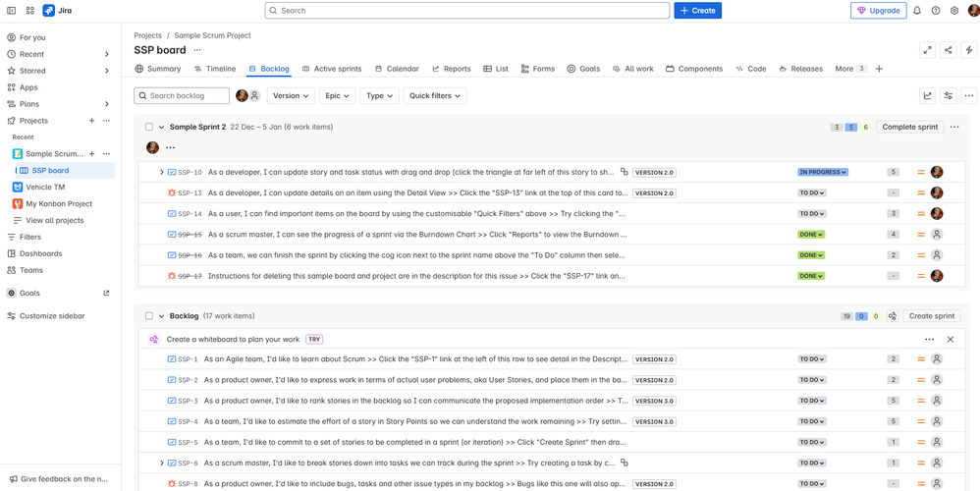Open the settings gear in top bar
The width and height of the screenshot is (980, 491).
(954, 11)
